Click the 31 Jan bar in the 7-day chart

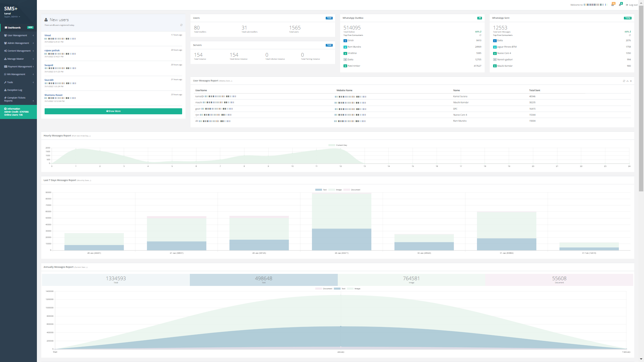[x=506, y=231]
